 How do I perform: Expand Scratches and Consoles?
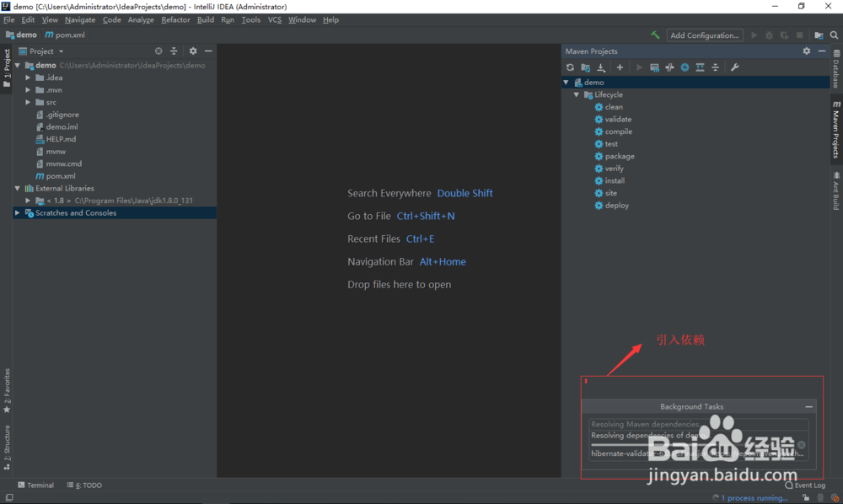pyautogui.click(x=17, y=212)
